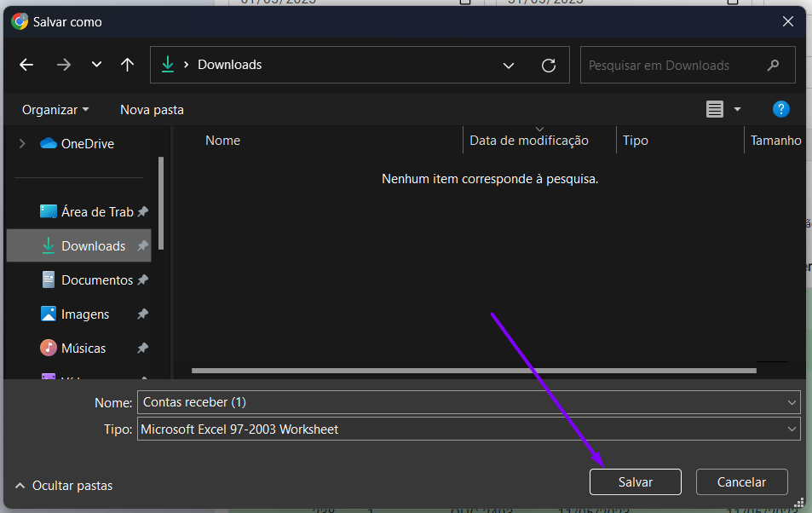Open the Imagens folder in sidebar

85,314
